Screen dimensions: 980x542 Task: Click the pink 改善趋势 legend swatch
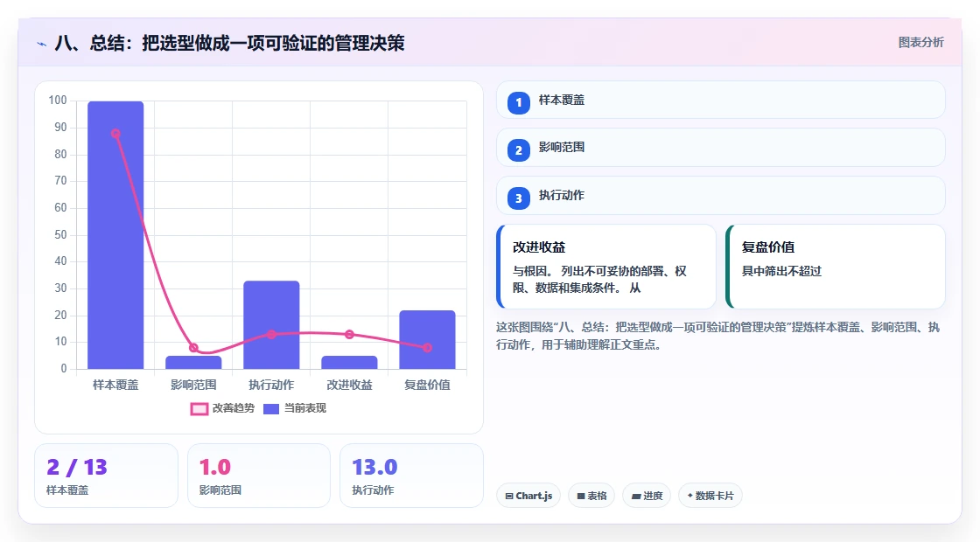(199, 409)
